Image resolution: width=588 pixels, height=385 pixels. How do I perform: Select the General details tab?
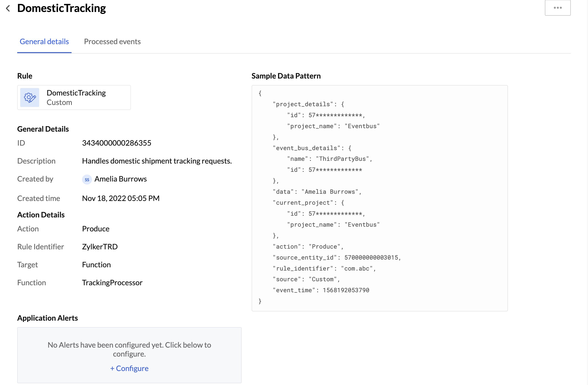(44, 42)
